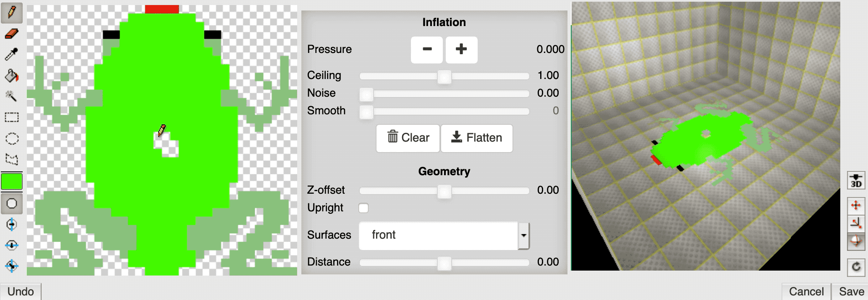Click the Ceiling slider handle
This screenshot has width=868, height=300.
[444, 76]
